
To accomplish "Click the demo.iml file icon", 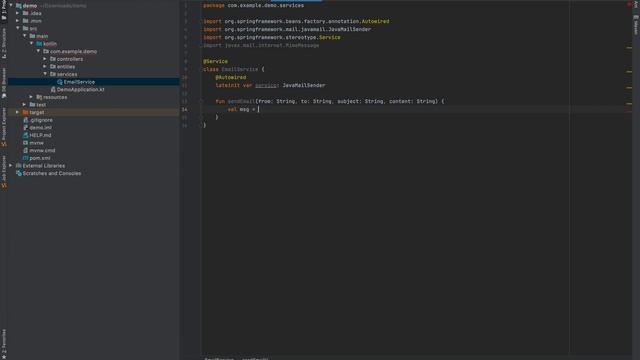I will click(x=25, y=127).
